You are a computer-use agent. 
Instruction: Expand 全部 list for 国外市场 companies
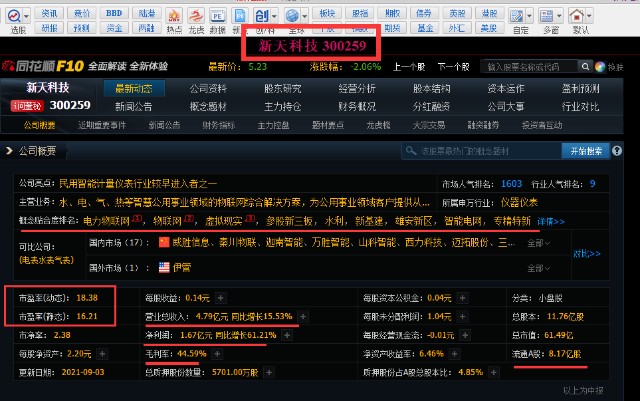coord(538,268)
